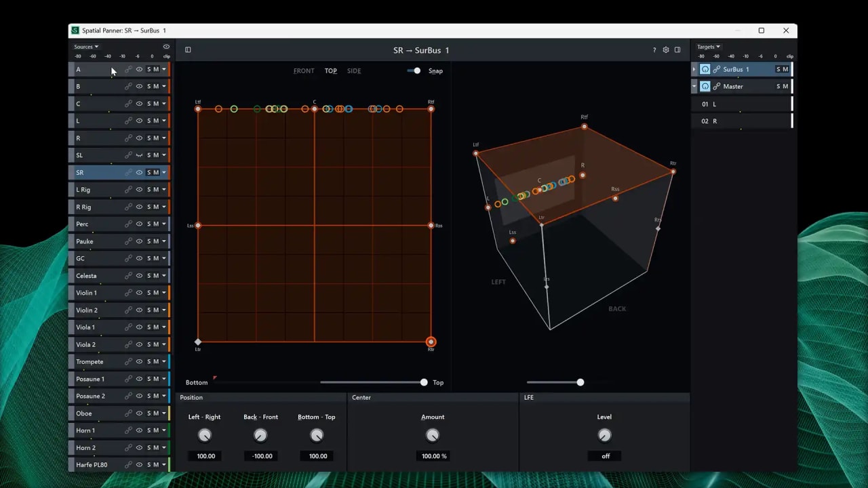Screen dimensions: 868x488
Task: Select the Rss speaker point in top view
Action: (x=431, y=225)
